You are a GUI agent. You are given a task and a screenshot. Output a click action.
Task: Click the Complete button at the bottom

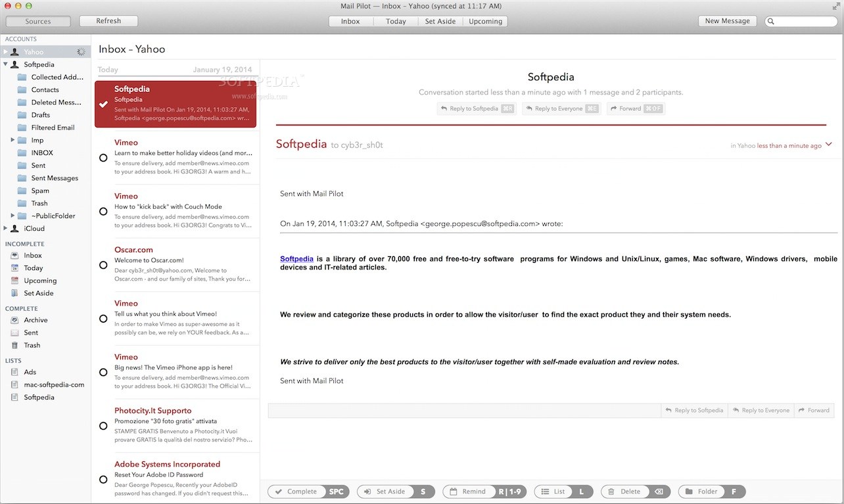pyautogui.click(x=308, y=492)
